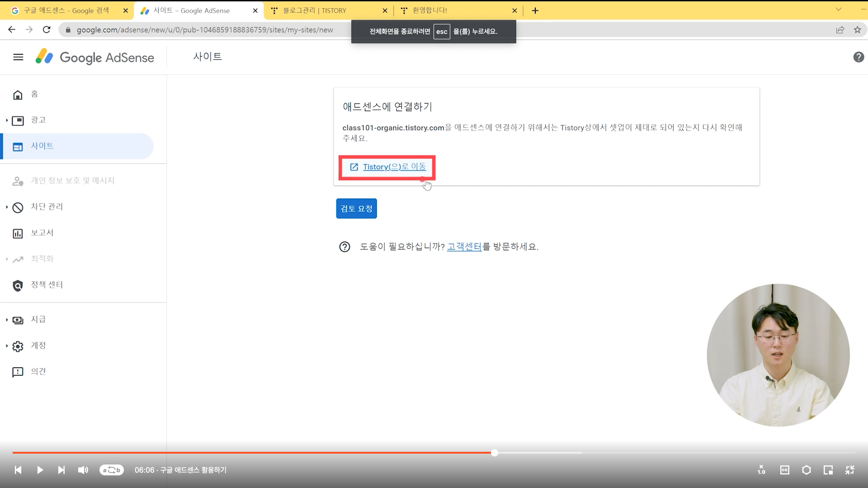Toggle the A-B repeat loop button
Image resolution: width=868 pixels, height=488 pixels.
[111, 470]
